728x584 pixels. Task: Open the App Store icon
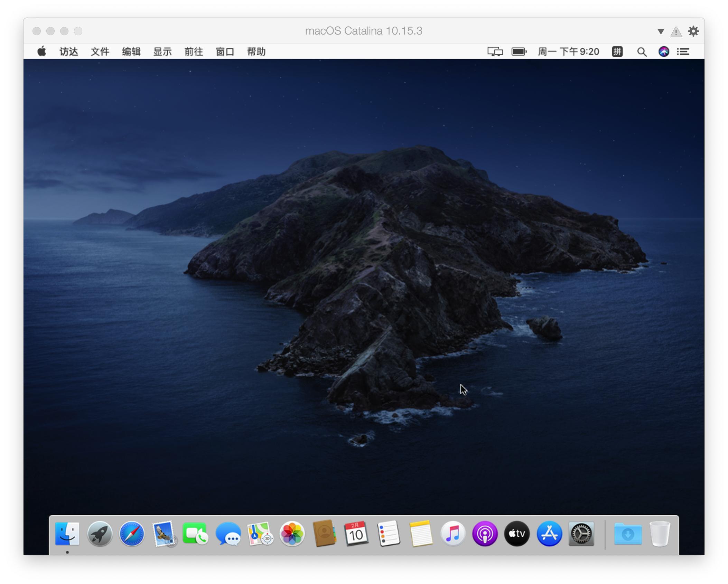549,534
